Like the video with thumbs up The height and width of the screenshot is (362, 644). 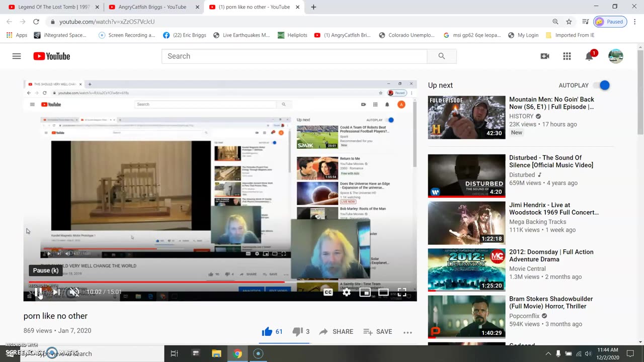coord(272,332)
